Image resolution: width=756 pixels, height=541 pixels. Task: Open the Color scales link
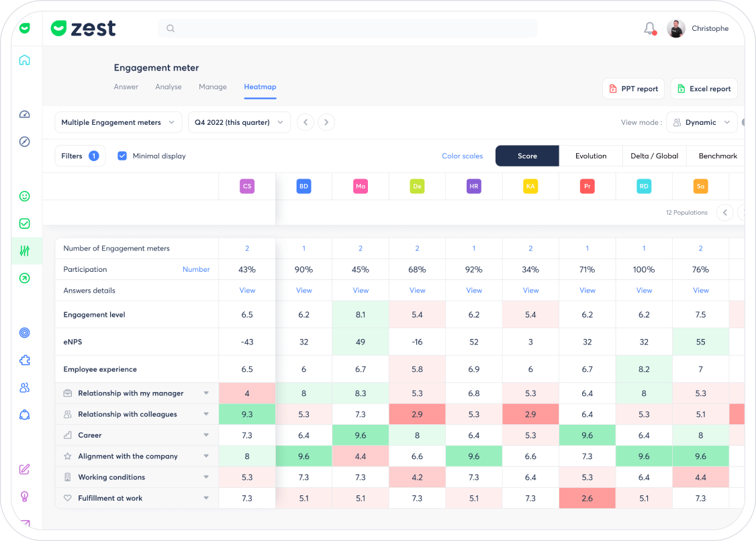(x=462, y=156)
